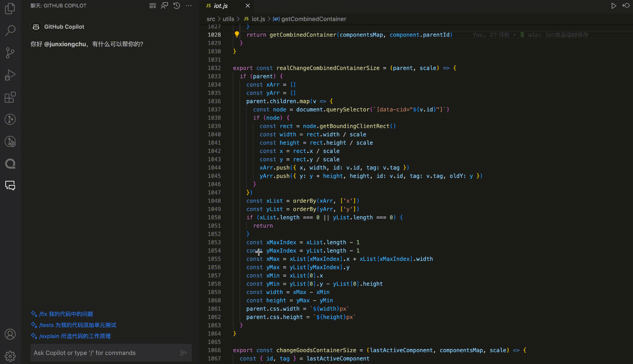633x364 pixels.
Task: Click the GitHub Copilot name label
Action: 64,27
